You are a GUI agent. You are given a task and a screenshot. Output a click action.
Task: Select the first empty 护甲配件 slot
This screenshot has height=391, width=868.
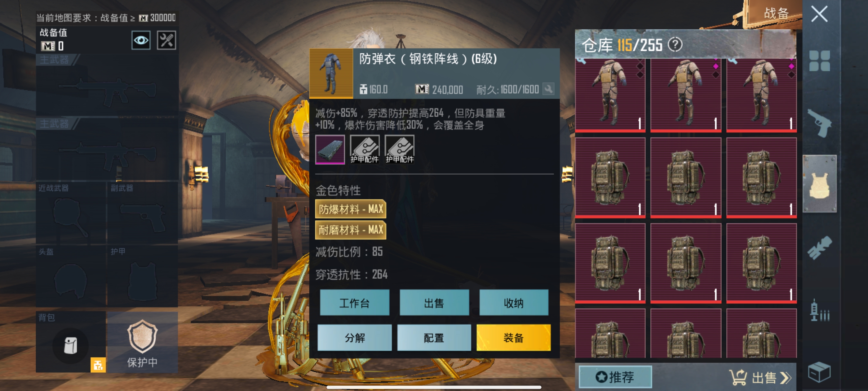(x=365, y=150)
